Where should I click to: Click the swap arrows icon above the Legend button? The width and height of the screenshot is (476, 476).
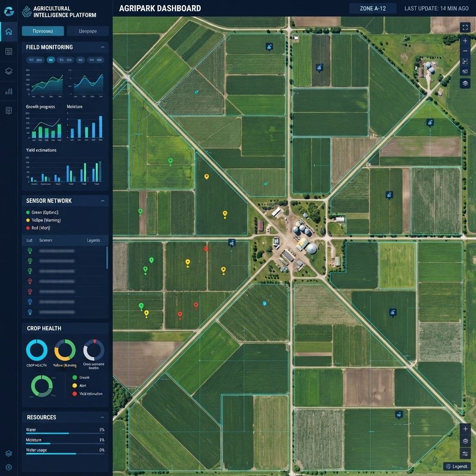pos(465,454)
